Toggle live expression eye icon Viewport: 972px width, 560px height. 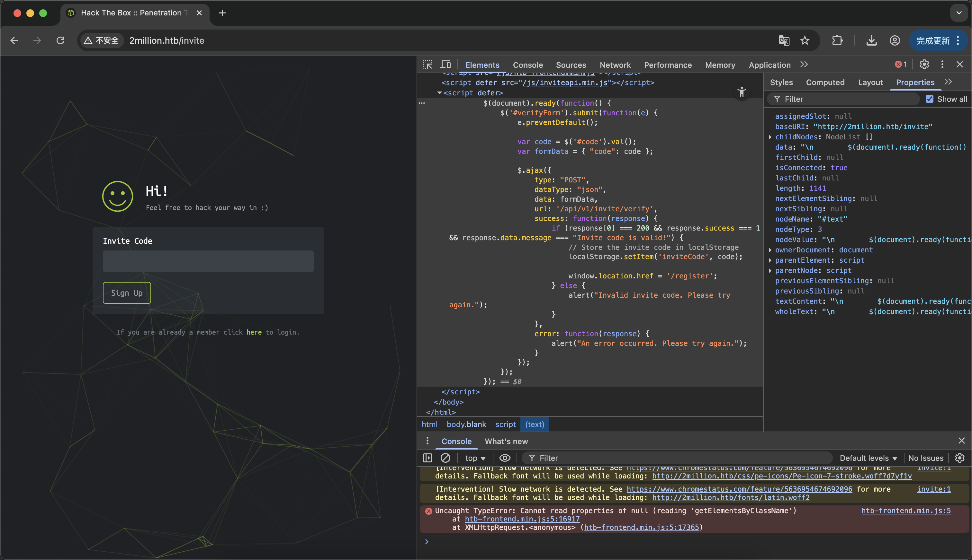505,458
